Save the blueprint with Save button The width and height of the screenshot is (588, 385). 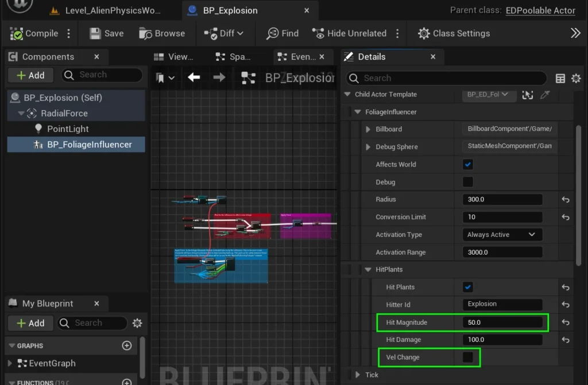107,33
